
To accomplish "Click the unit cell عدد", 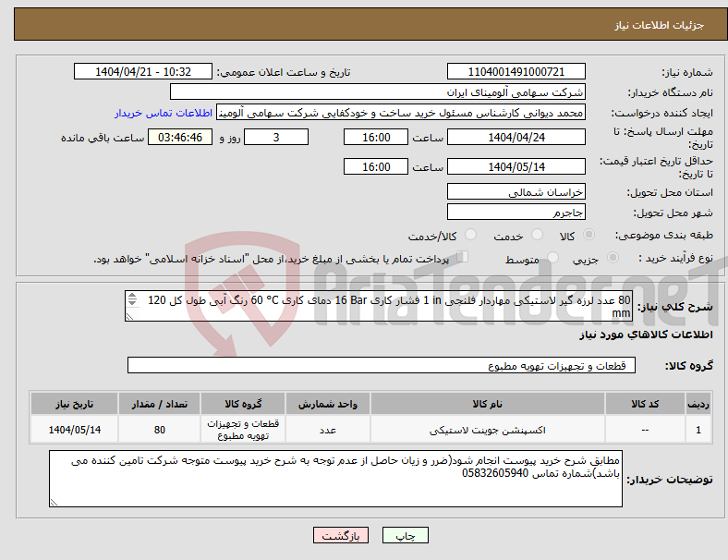I will click(328, 430).
